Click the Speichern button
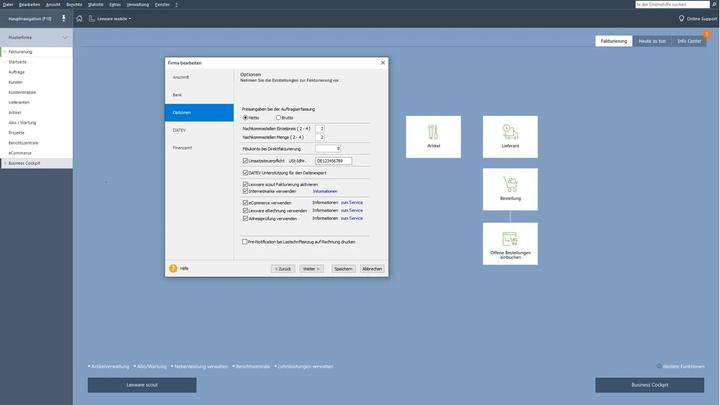This screenshot has width=720, height=405. [343, 269]
